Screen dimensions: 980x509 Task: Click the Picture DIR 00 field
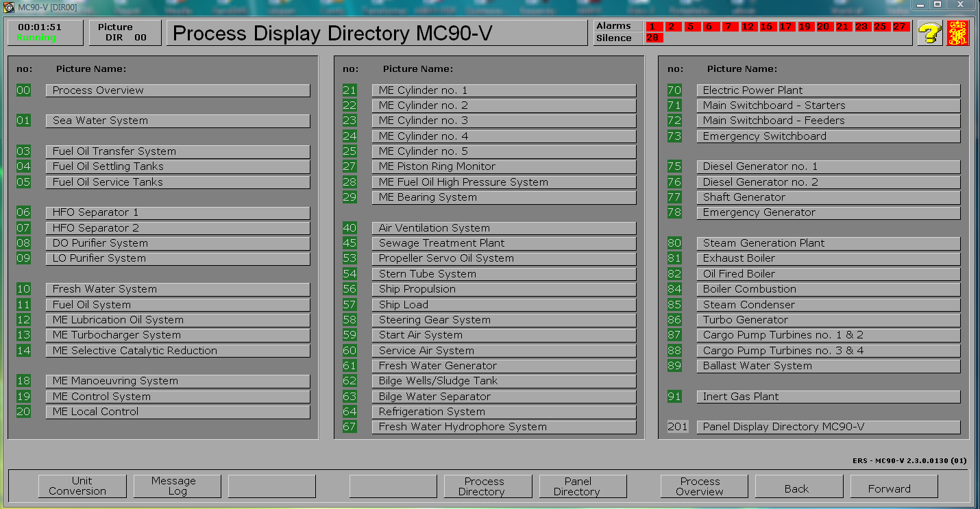click(x=125, y=33)
